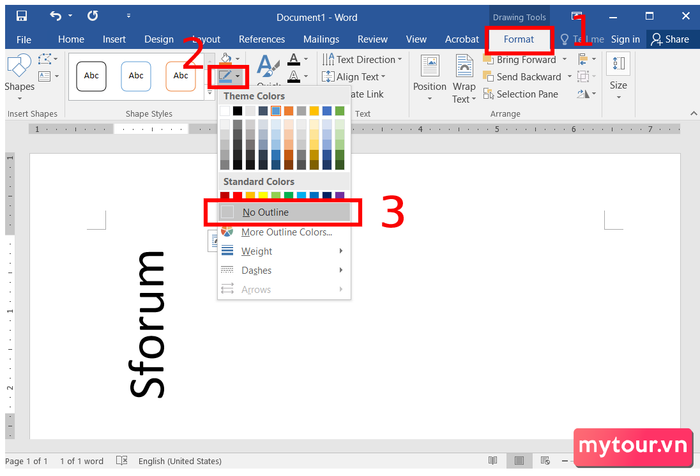Open the File tab

tap(24, 39)
